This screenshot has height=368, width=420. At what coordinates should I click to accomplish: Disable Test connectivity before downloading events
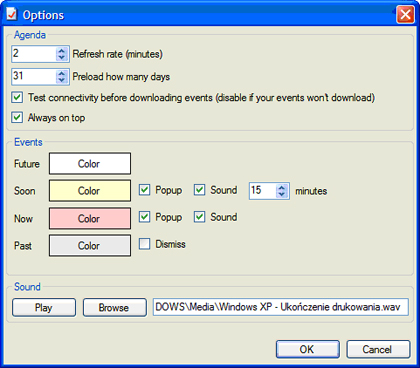17,97
